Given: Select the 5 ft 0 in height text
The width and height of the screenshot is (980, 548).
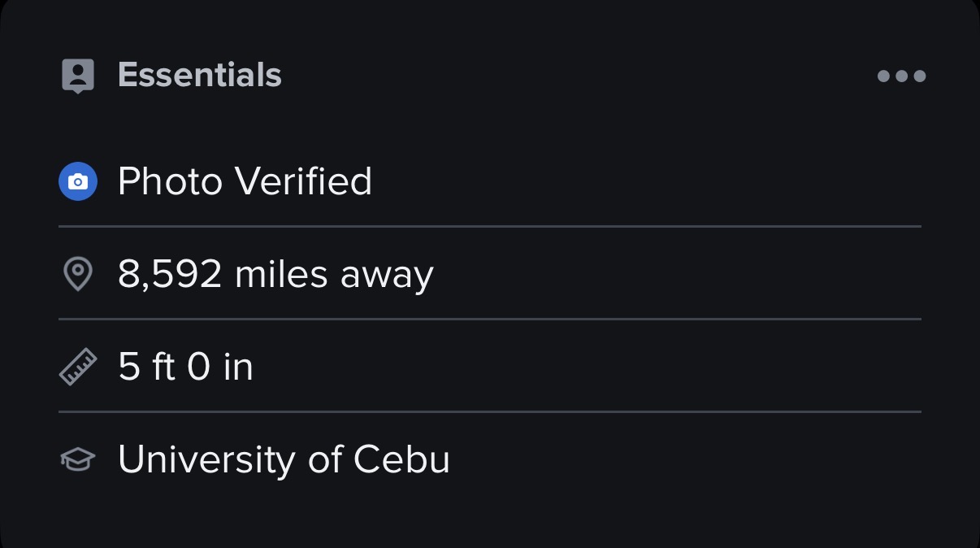Looking at the screenshot, I should (x=185, y=367).
